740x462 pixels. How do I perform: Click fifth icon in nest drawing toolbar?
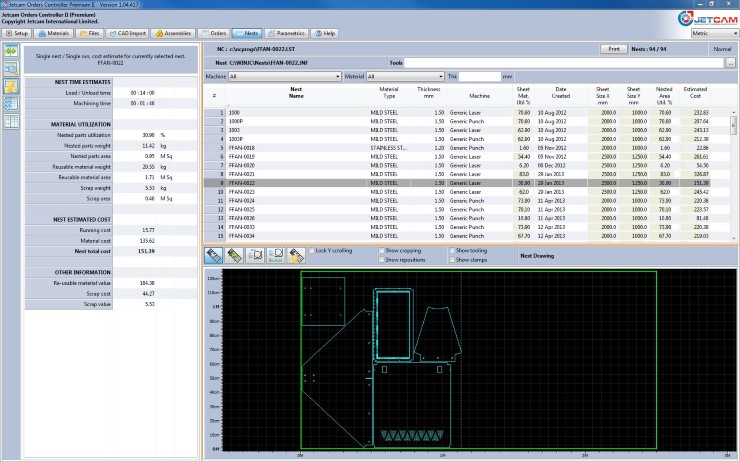click(296, 255)
